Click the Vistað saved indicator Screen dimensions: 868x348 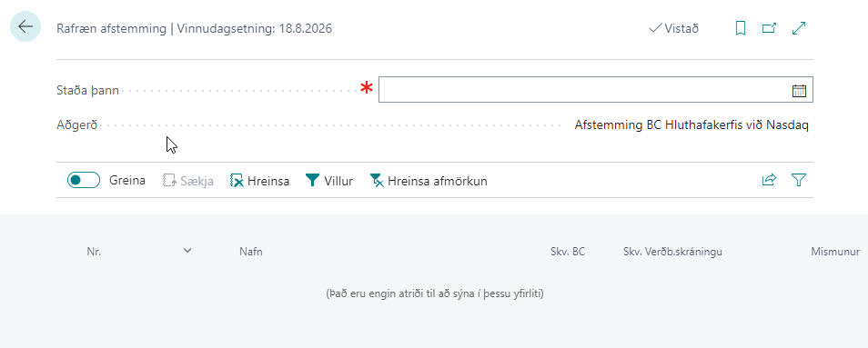coord(673,28)
